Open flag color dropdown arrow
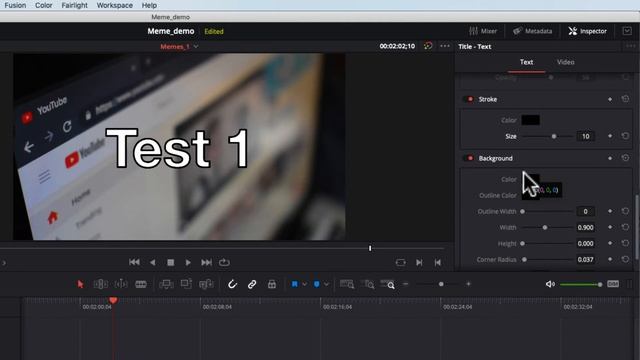Screen dimensions: 640x360 point(304,284)
